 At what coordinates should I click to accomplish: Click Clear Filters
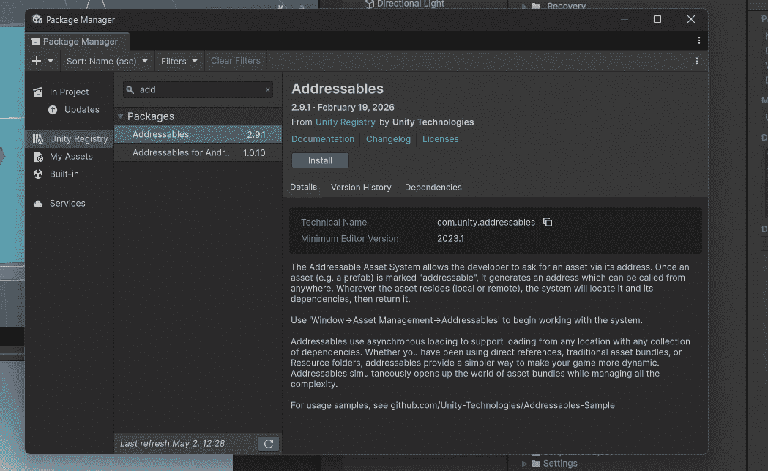(x=236, y=61)
